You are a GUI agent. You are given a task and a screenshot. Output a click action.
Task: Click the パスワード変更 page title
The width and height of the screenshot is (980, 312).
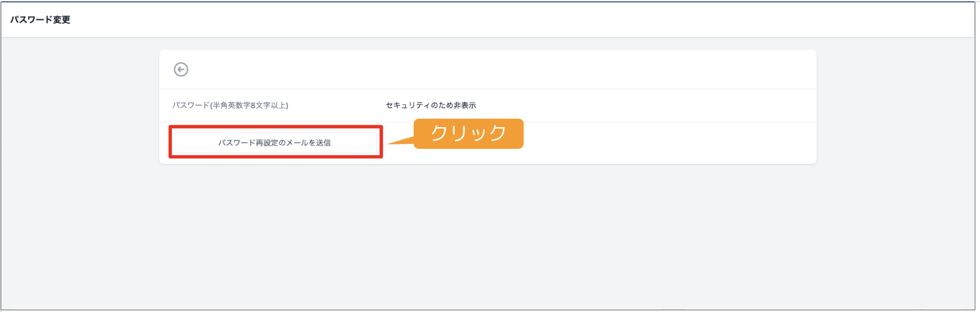coord(40,20)
